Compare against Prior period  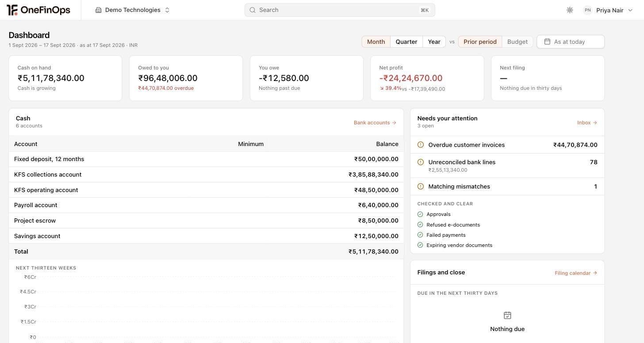480,42
